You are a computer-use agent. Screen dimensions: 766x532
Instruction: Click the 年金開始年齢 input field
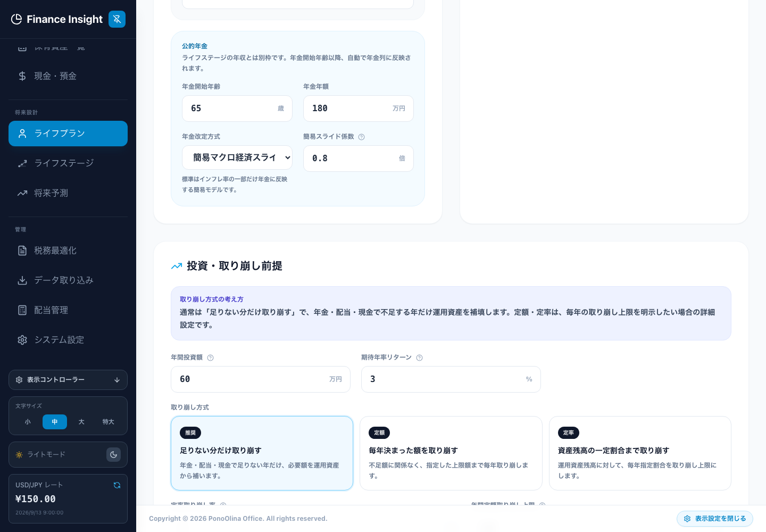(x=237, y=109)
